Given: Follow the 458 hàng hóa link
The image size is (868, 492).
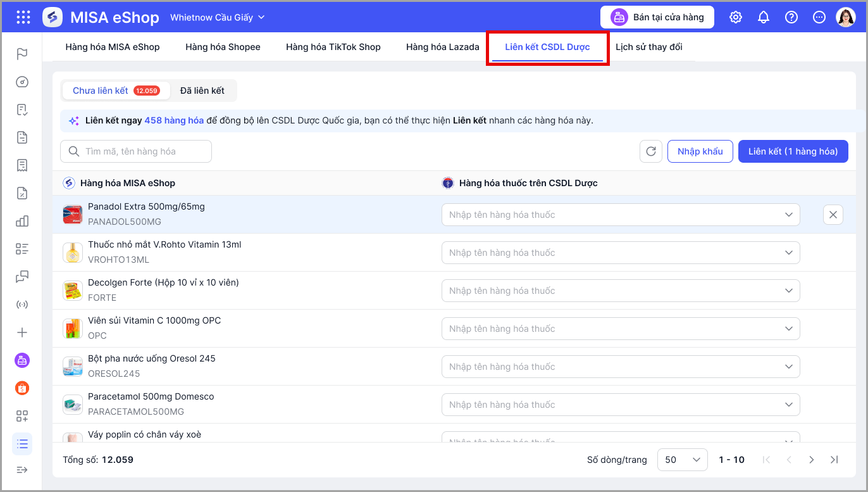Looking at the screenshot, I should [x=174, y=120].
